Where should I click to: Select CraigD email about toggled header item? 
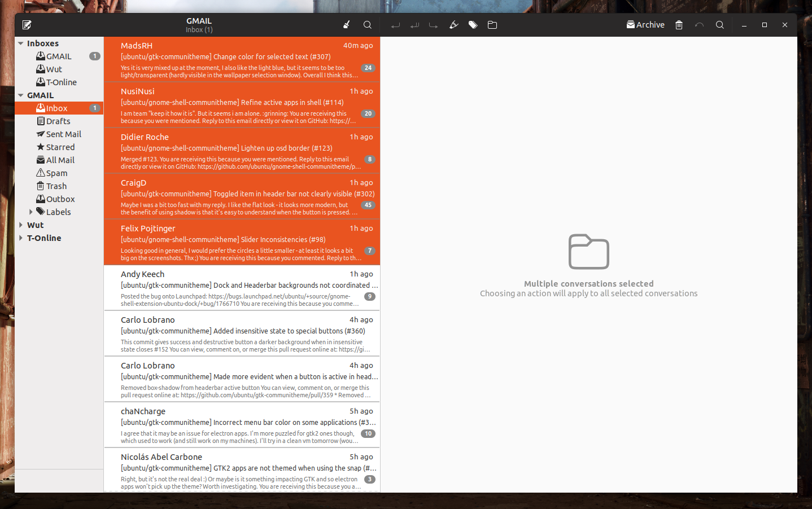(x=242, y=197)
